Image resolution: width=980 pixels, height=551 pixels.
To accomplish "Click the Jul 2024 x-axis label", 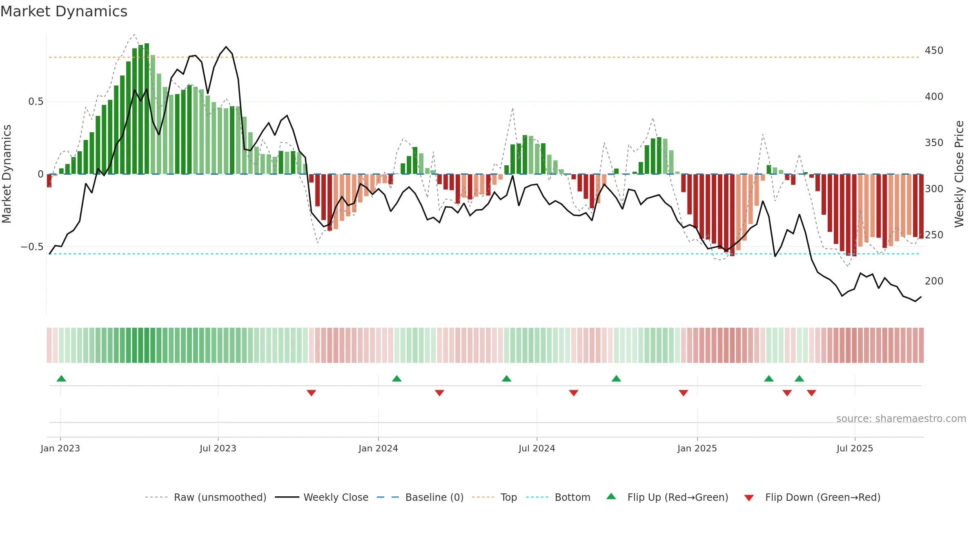I will 537,448.
